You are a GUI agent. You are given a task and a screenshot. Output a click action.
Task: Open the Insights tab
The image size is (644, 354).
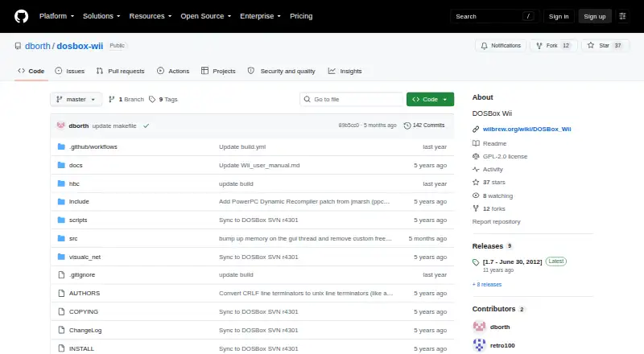345,71
